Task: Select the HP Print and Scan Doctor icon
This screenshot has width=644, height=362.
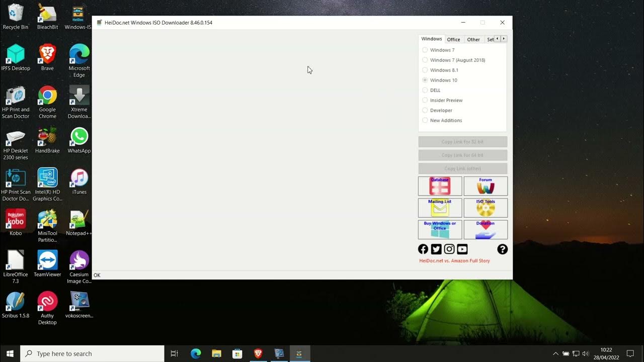Action: 16,102
